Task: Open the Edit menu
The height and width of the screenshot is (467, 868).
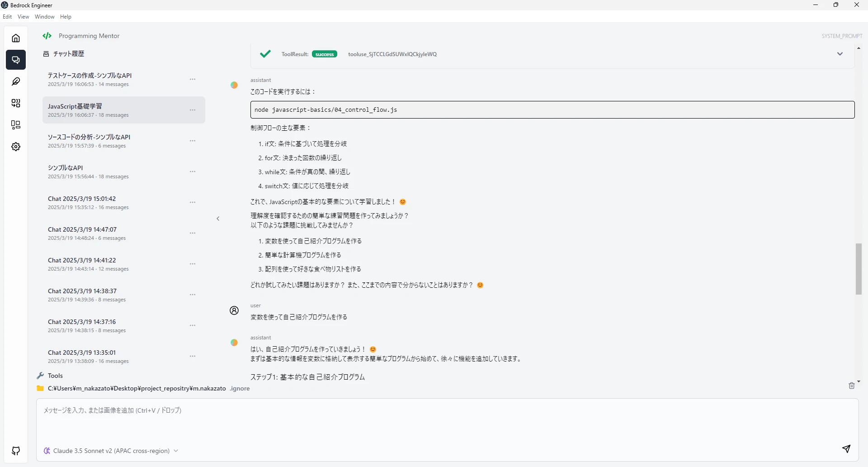Action: click(7, 17)
